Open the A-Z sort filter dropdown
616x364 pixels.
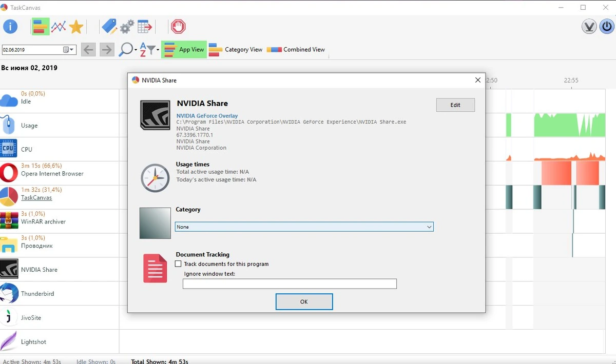[149, 50]
